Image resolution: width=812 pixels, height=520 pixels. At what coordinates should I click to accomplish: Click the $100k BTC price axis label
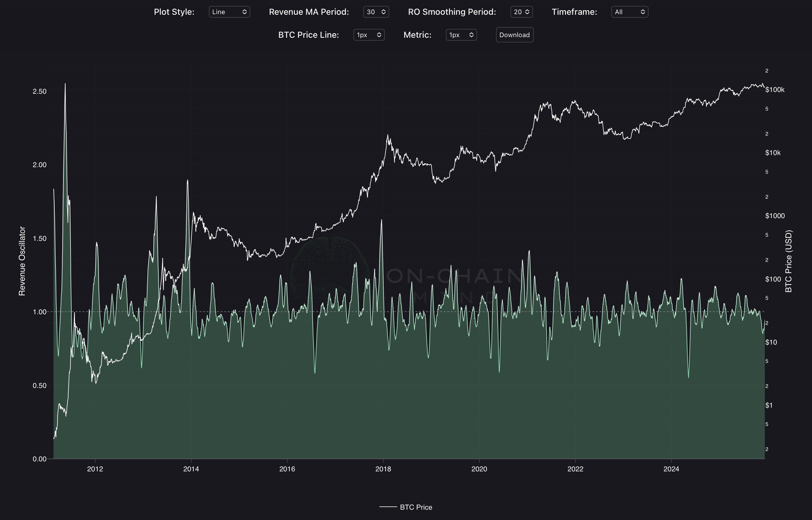tap(775, 90)
